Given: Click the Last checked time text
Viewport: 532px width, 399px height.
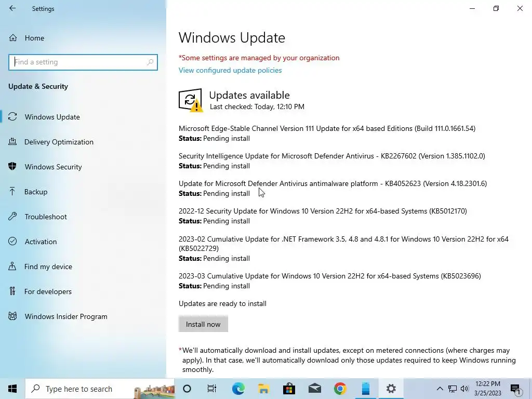Looking at the screenshot, I should (x=257, y=107).
